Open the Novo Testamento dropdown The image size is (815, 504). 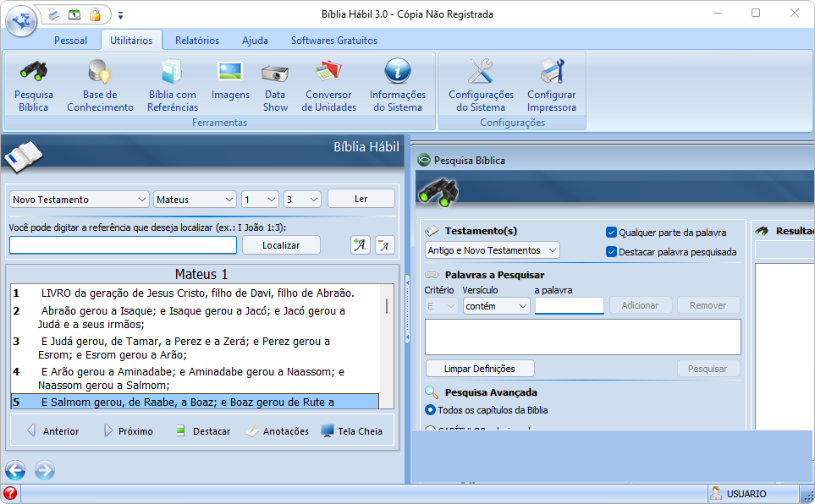[x=80, y=200]
